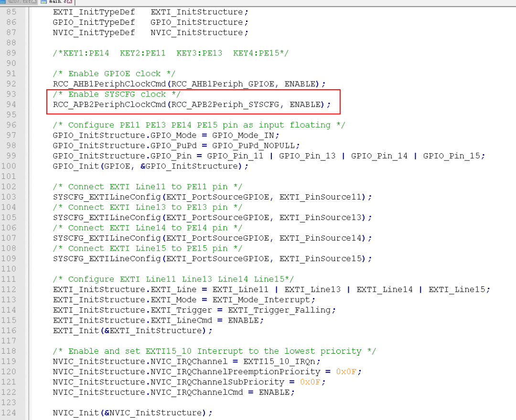This screenshot has height=420, width=516.
Task: Close the main.c tab
Action: [x=69, y=1]
